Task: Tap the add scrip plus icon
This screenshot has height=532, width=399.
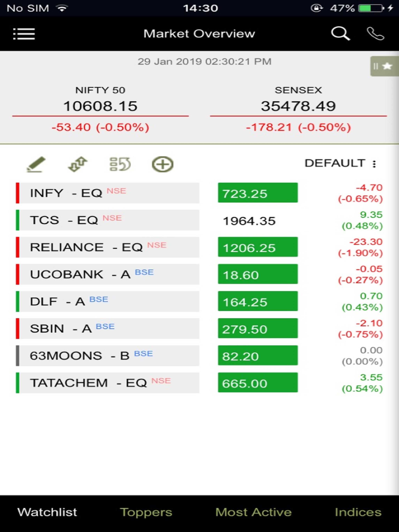Action: point(162,165)
